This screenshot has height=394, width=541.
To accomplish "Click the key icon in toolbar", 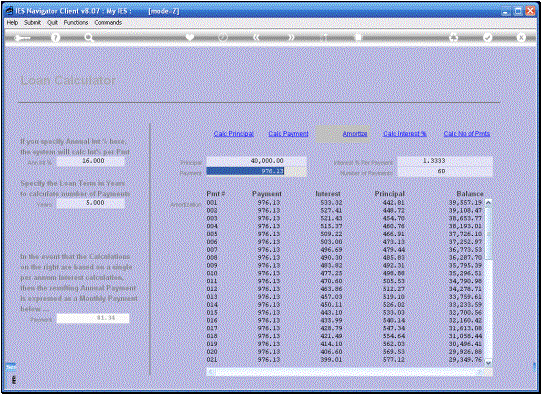I will tap(22, 38).
